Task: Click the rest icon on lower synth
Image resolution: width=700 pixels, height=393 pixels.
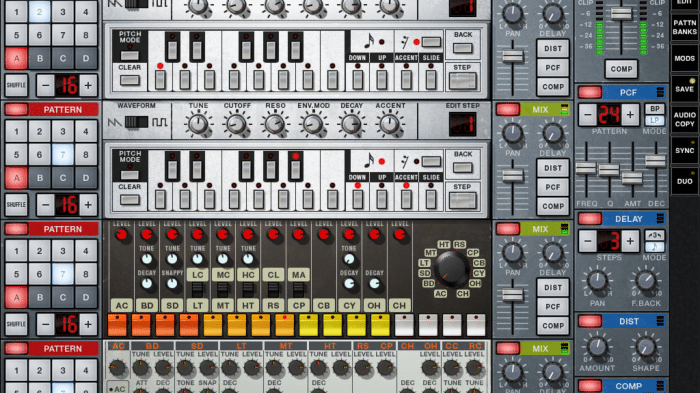Action: 405,161
